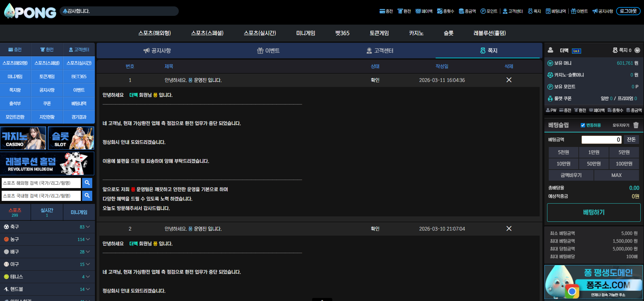Toggle the 변동허용 checkbox
This screenshot has height=301, width=644.
click(x=583, y=125)
